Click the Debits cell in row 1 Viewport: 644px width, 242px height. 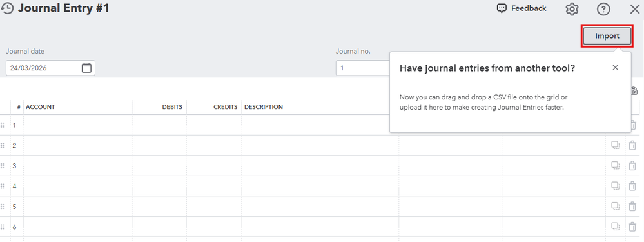point(160,125)
